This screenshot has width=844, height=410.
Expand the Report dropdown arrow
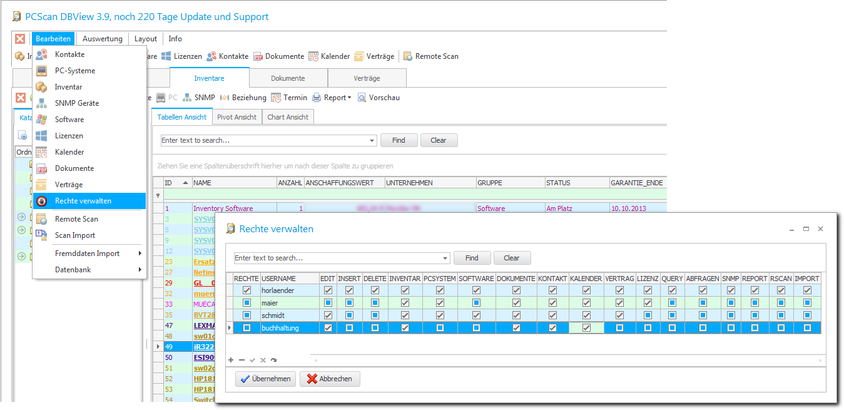349,98
